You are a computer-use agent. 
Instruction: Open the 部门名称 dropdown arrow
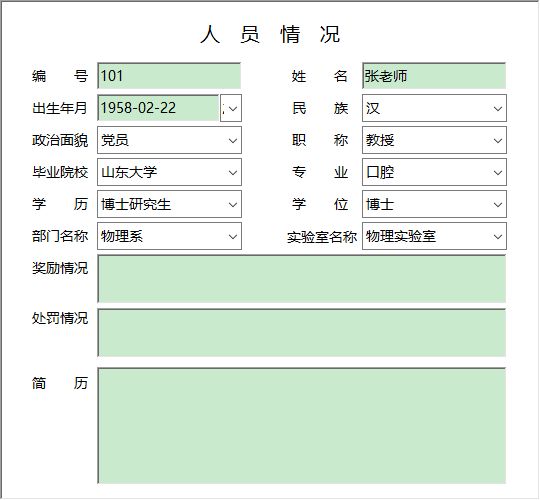click(233, 237)
